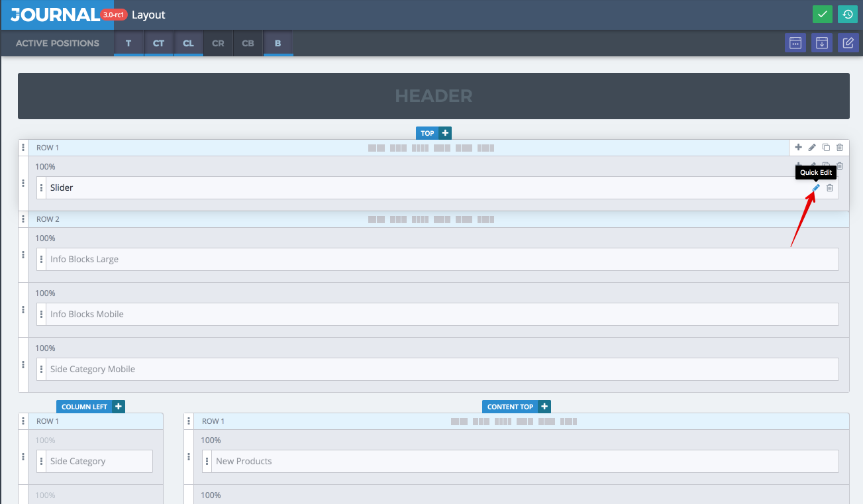Add a row with Content Top plus button

[x=544, y=407]
